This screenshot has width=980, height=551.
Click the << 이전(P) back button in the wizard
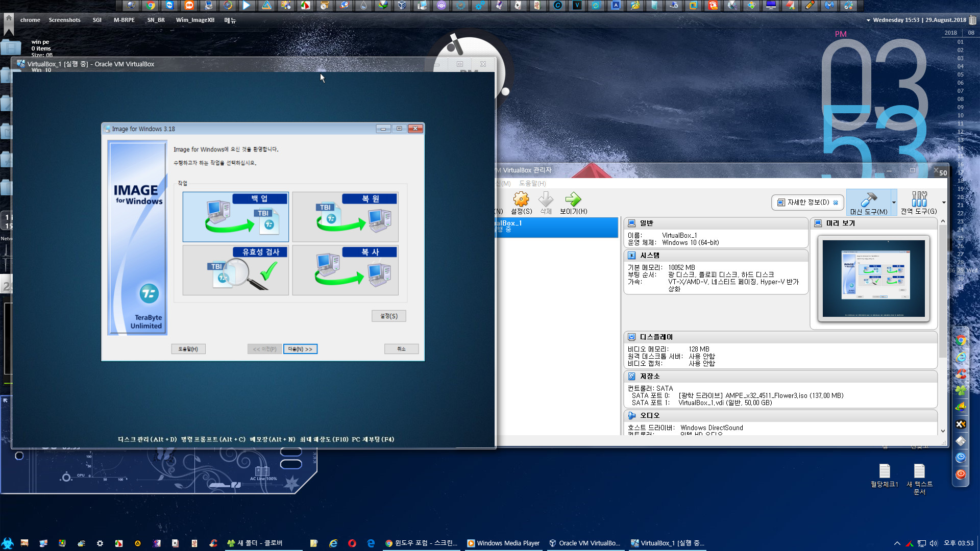[x=264, y=349]
